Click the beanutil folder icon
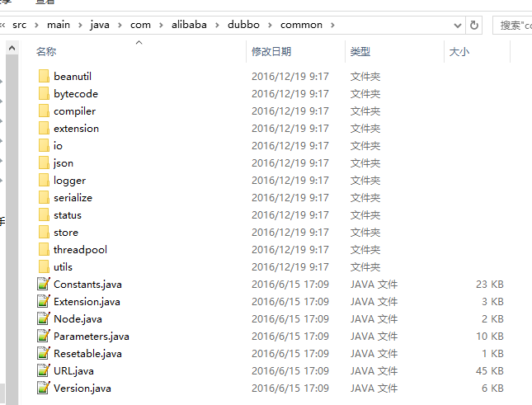The image size is (532, 405). pos(44,77)
